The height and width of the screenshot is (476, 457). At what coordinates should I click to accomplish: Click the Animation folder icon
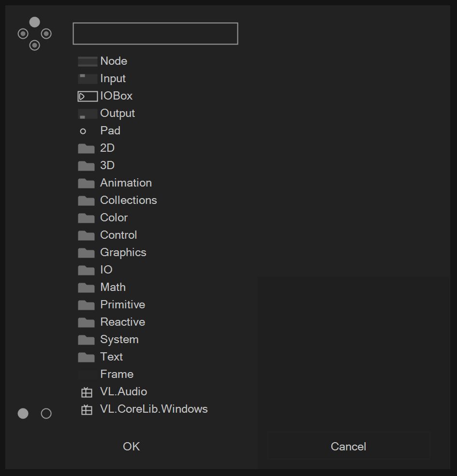86,183
